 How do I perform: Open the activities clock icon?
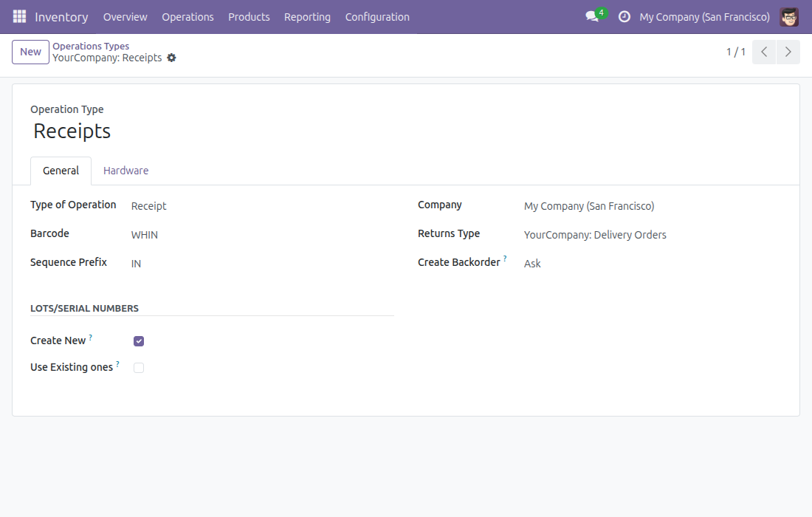tap(625, 16)
